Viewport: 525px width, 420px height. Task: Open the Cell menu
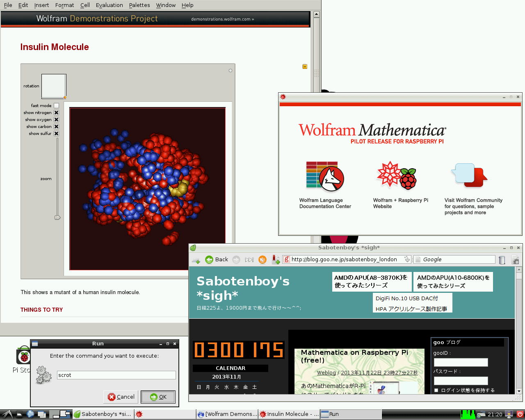[x=85, y=5]
